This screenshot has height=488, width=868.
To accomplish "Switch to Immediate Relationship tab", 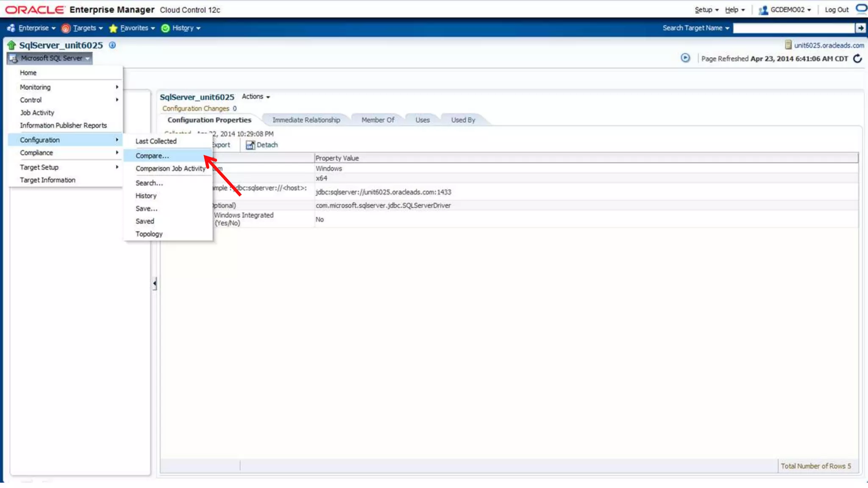I will coord(306,120).
